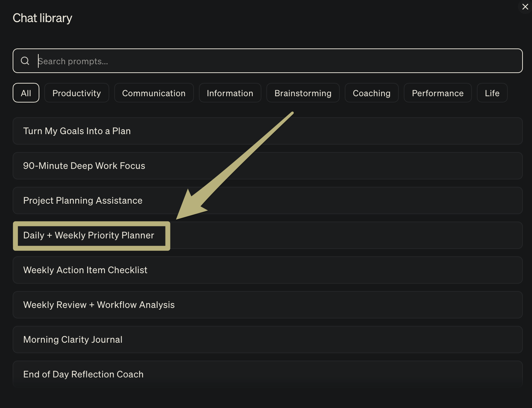Close the Chat library dialog
This screenshot has height=408, width=532.
tap(525, 7)
